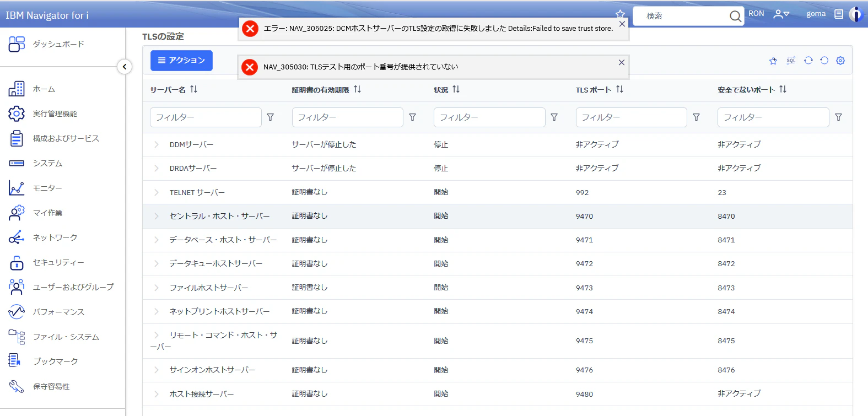Dismiss the NAV_305025 error message
The height and width of the screenshot is (416, 868).
(622, 24)
